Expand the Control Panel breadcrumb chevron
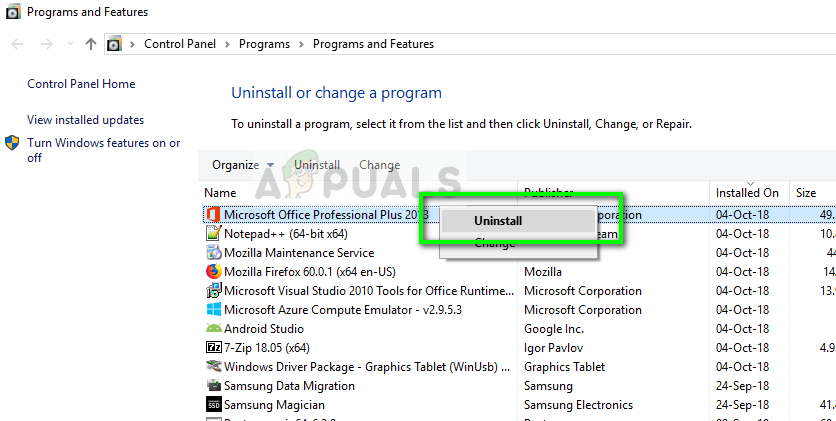 click(x=226, y=44)
